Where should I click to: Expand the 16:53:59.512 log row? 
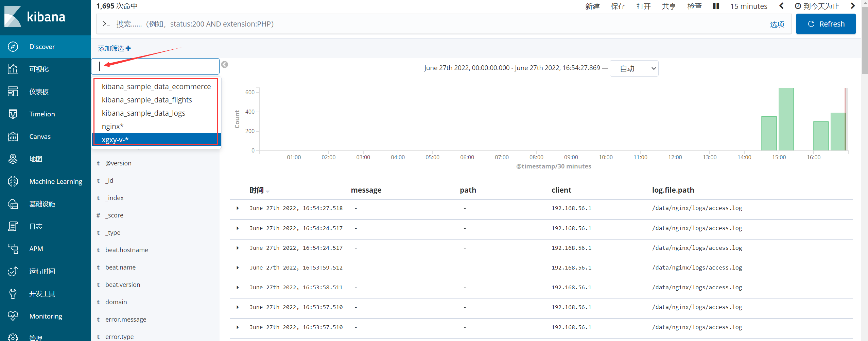point(238,268)
